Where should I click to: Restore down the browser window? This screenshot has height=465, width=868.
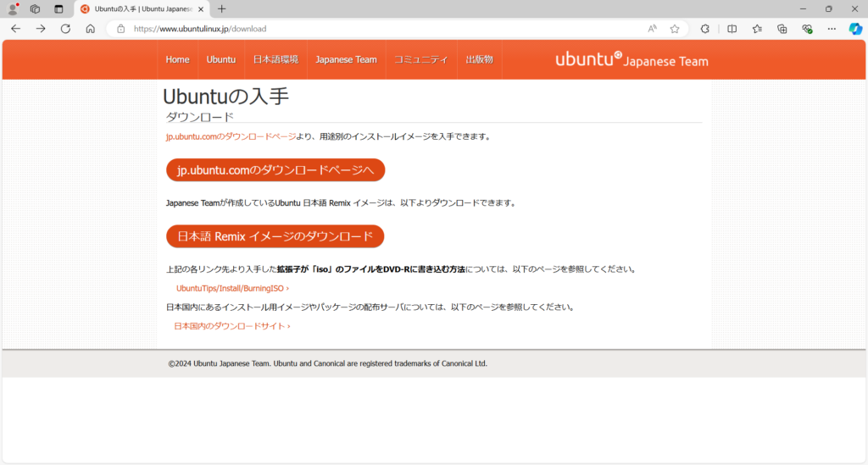(829, 8)
